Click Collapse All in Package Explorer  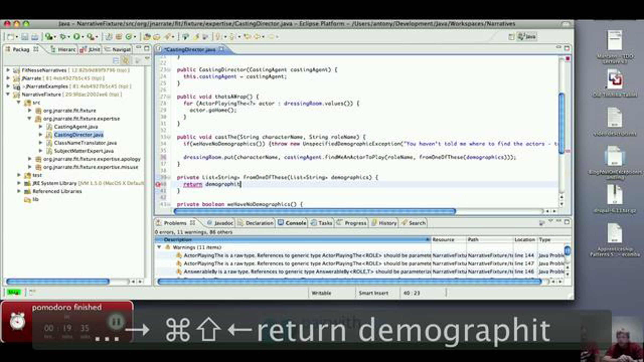click(116, 61)
